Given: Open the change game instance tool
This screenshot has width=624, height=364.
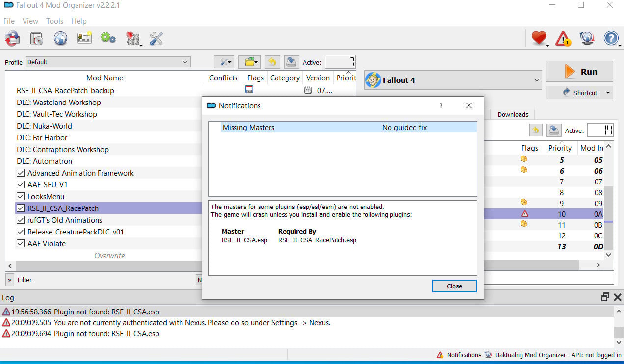Looking at the screenshot, I should click(12, 38).
